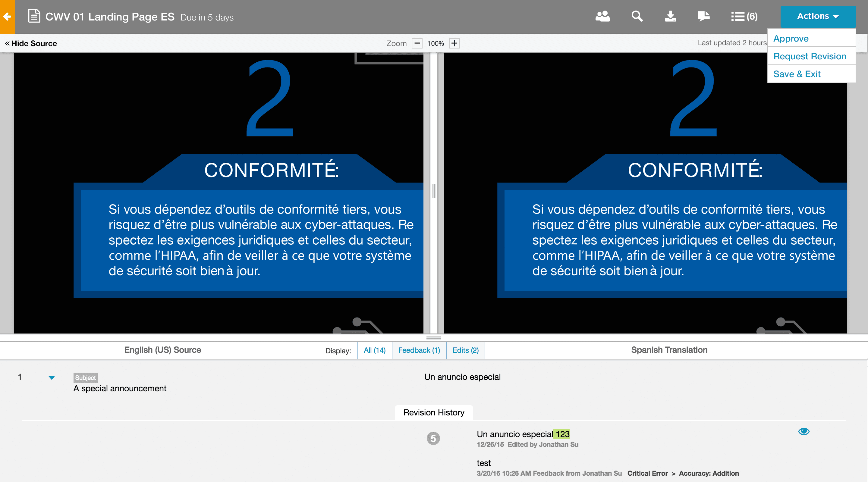Show the All (14) display filter

(x=374, y=350)
